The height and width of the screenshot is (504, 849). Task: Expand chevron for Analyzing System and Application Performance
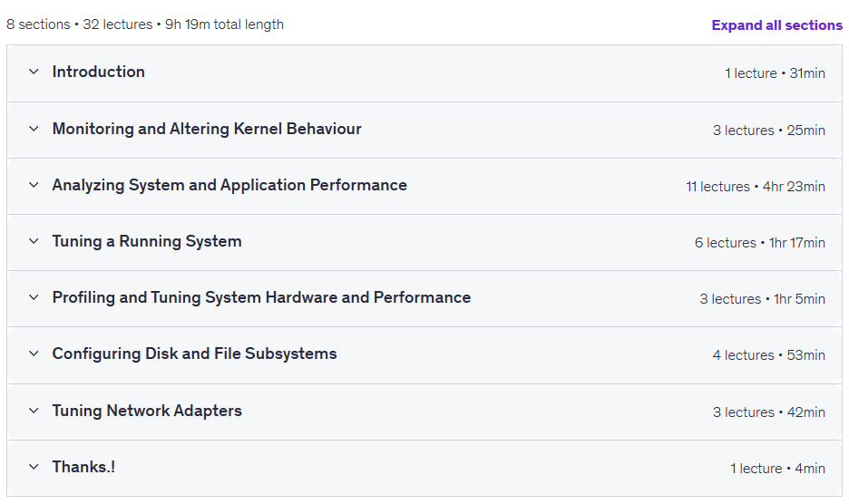[34, 185]
